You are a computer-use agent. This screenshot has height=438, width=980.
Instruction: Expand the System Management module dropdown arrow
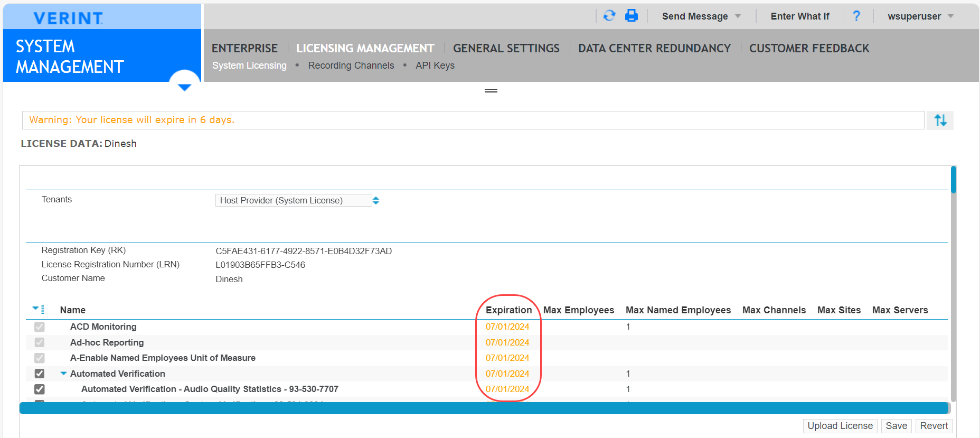point(184,87)
